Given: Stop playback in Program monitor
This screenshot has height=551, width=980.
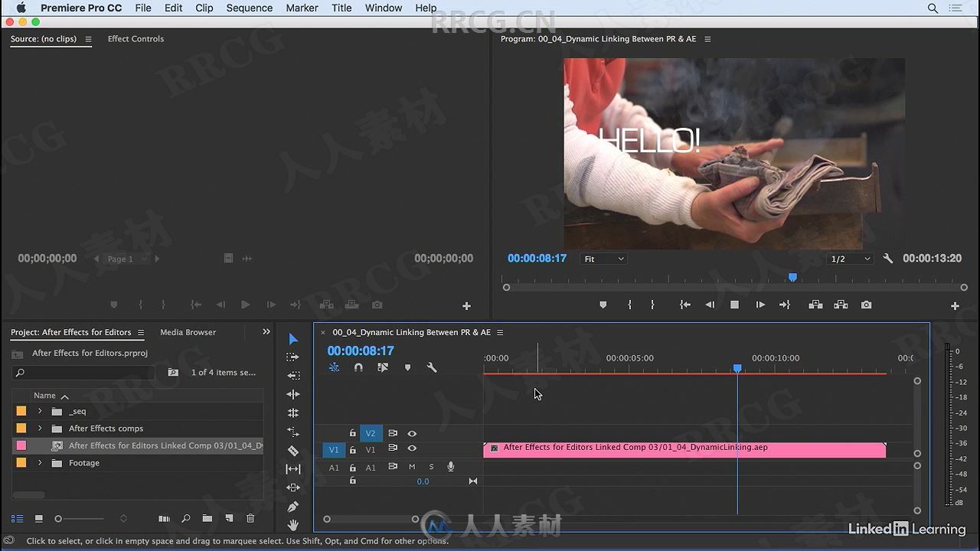Looking at the screenshot, I should click(x=735, y=305).
